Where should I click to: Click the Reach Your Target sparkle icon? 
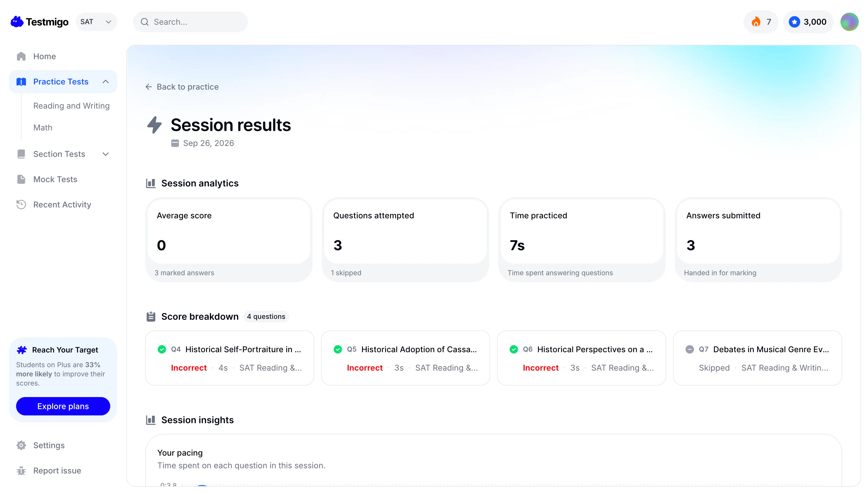point(22,350)
